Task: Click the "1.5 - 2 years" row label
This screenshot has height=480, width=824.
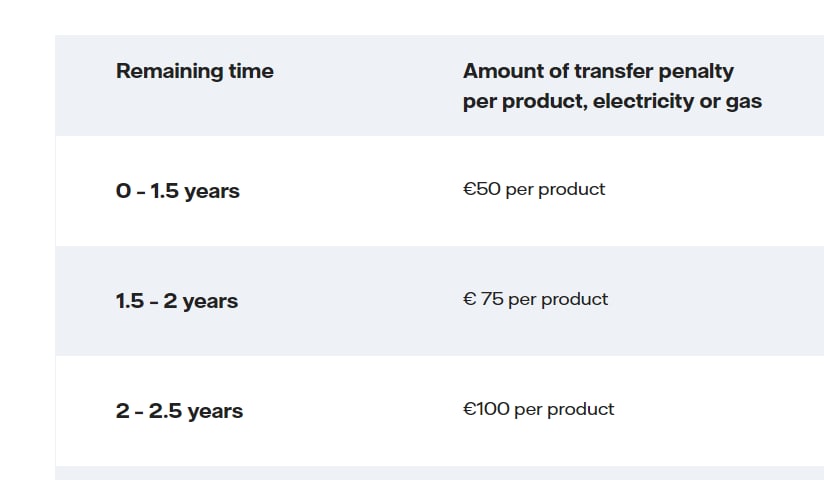Action: tap(177, 301)
